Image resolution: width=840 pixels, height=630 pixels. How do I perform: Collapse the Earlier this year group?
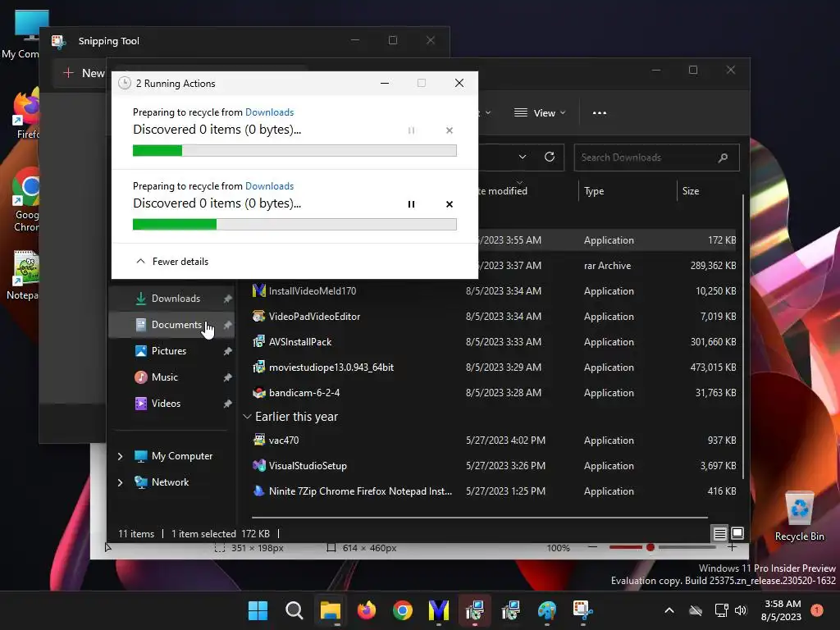[x=247, y=416]
